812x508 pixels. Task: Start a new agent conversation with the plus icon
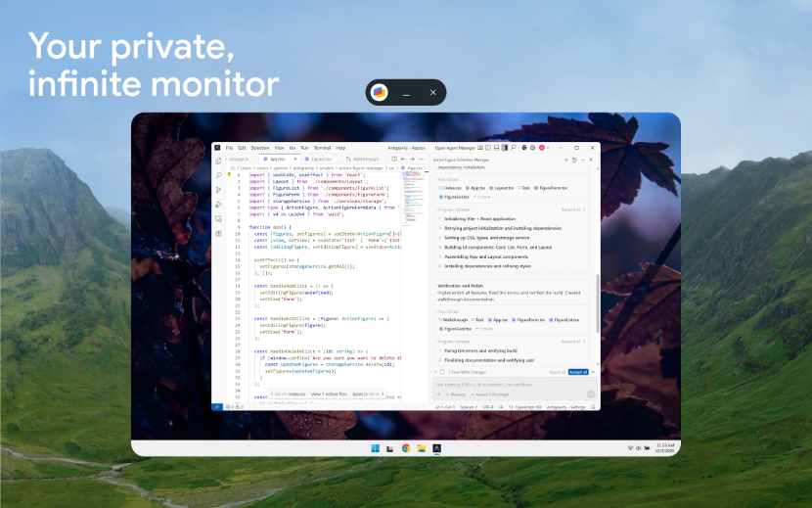(x=567, y=158)
